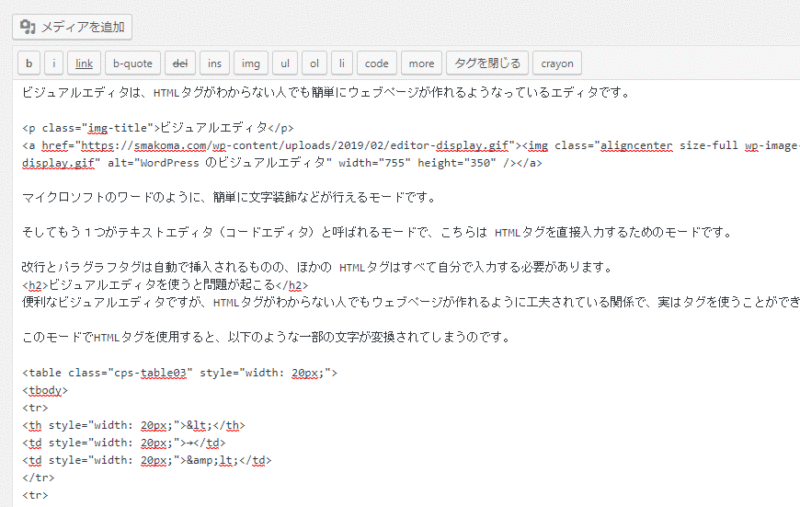Click the media icon in メディアを追加

click(x=28, y=27)
